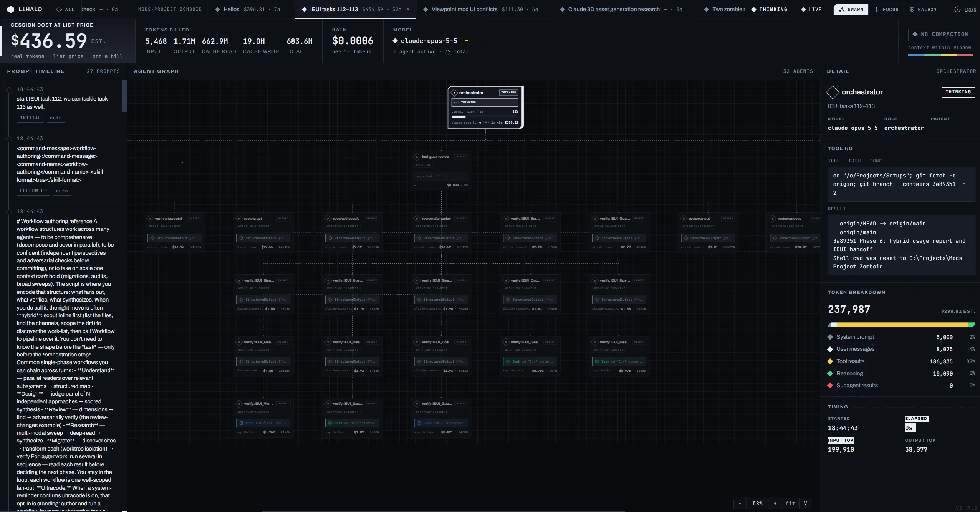Collapse the model box with the minus button
This screenshot has height=512, width=980.
467,41
